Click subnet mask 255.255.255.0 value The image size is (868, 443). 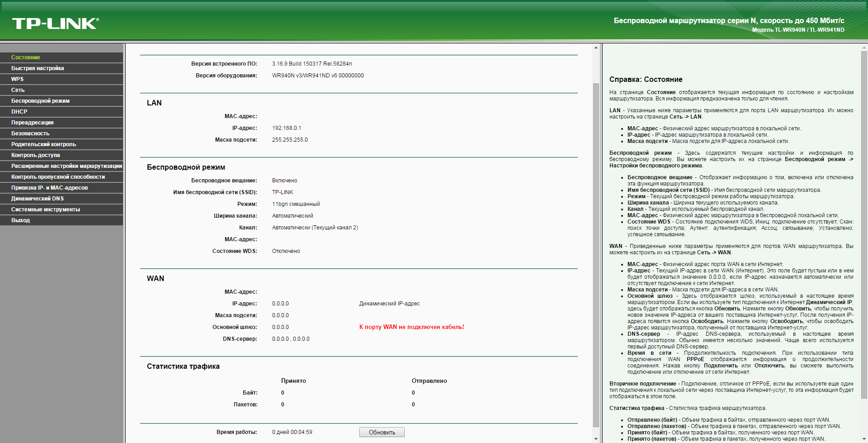tap(290, 140)
